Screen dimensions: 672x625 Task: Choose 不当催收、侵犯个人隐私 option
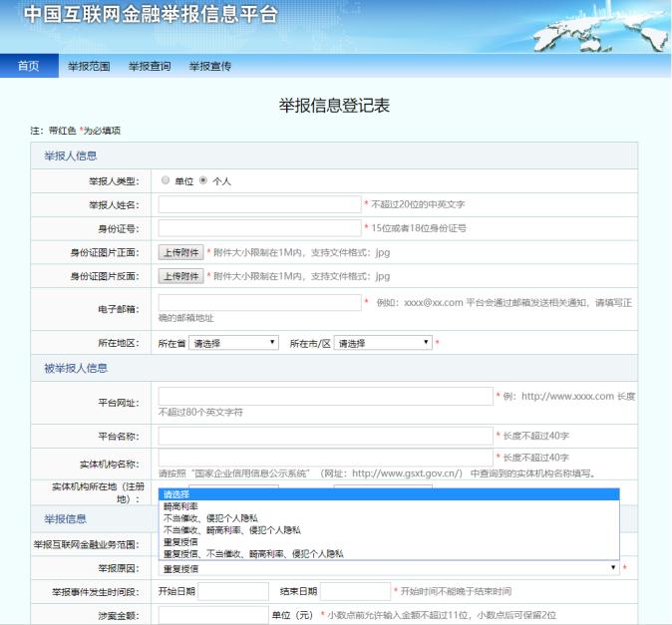389,518
